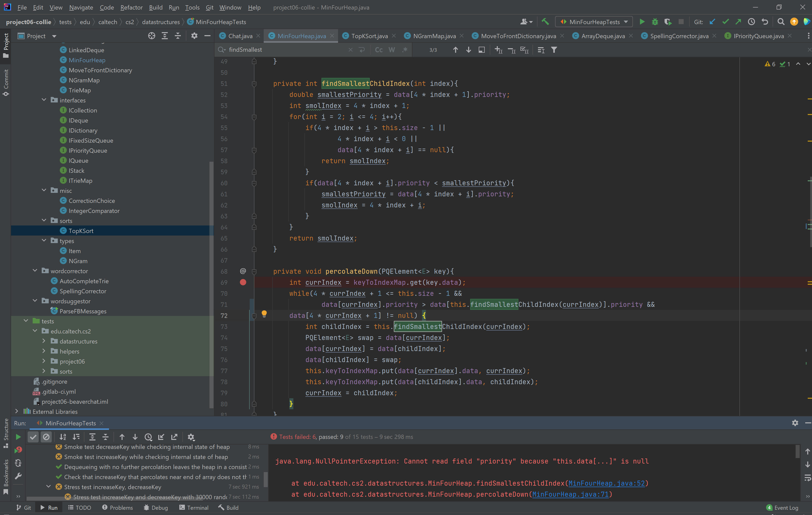Toggle Show Passed tests checkmark button
The height and width of the screenshot is (515, 812).
pyautogui.click(x=33, y=437)
